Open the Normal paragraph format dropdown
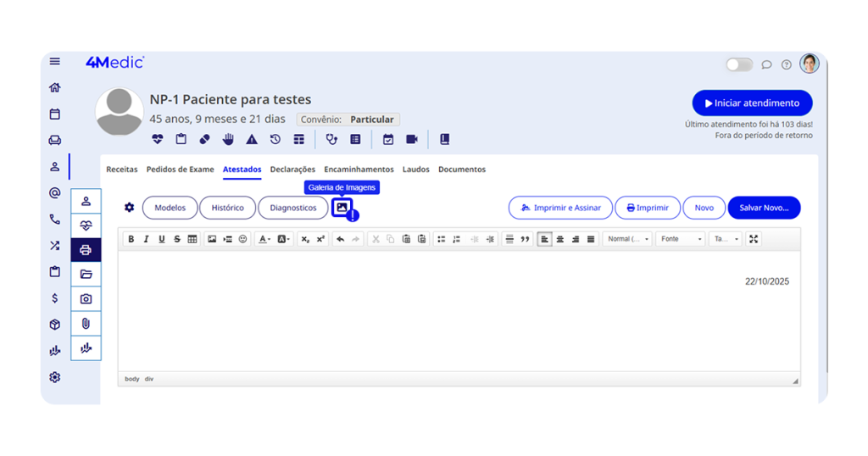The width and height of the screenshot is (868, 456). [x=628, y=239]
